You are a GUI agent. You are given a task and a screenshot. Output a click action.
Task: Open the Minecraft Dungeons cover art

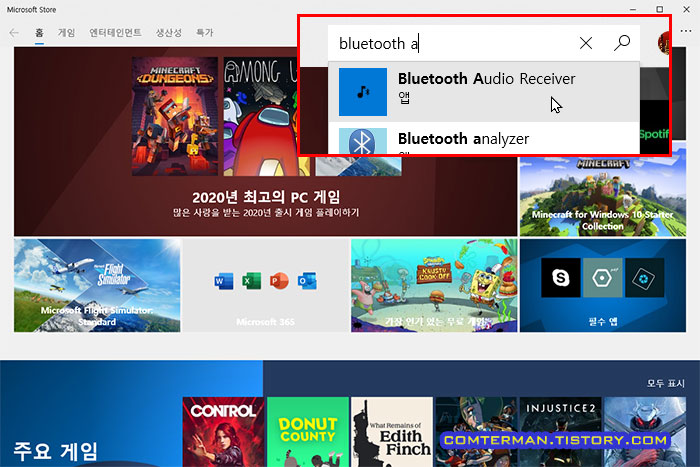(x=175, y=116)
